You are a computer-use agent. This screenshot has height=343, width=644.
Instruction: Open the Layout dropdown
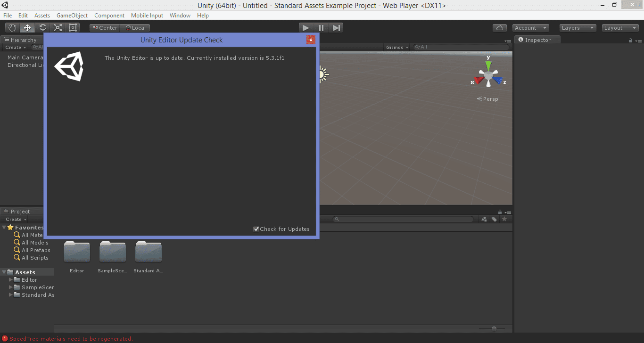coord(620,28)
